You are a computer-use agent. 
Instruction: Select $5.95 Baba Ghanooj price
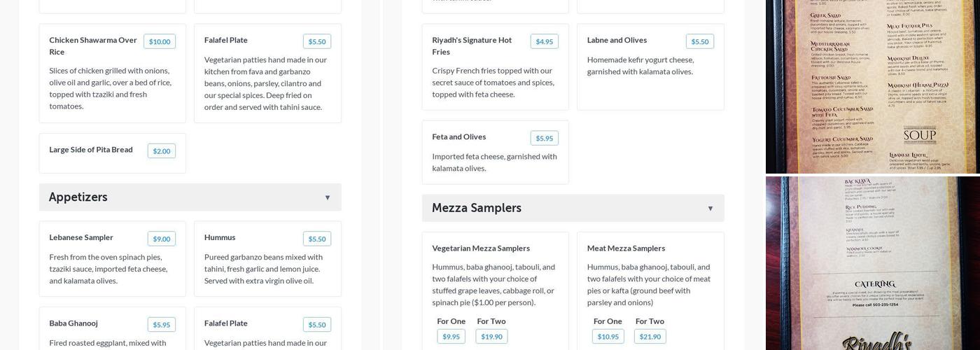pos(161,325)
